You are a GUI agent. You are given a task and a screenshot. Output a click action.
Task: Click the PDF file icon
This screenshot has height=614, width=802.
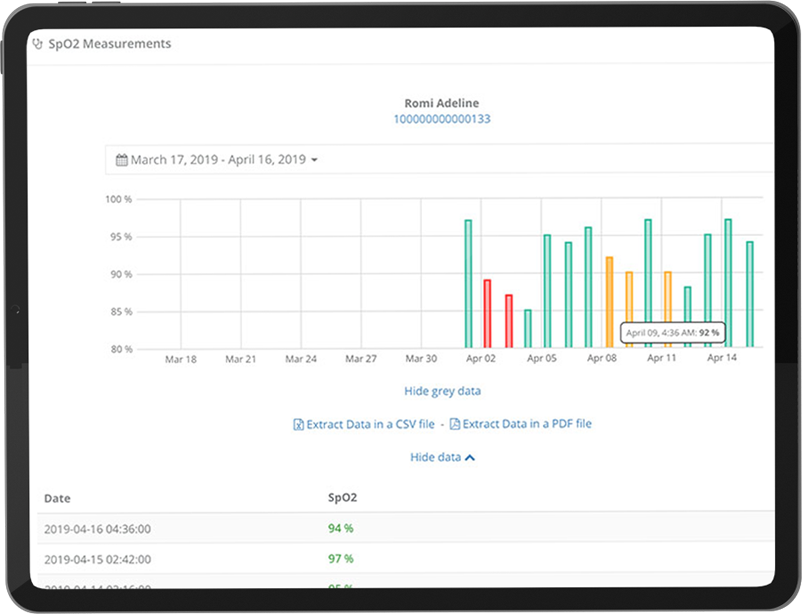click(x=454, y=424)
